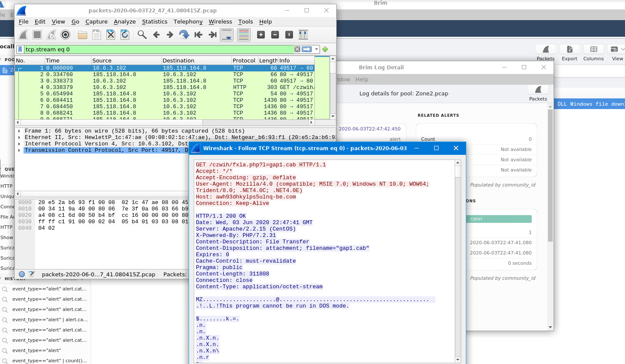Click Export in Brim toolbar
The image size is (625, 364).
click(x=569, y=53)
